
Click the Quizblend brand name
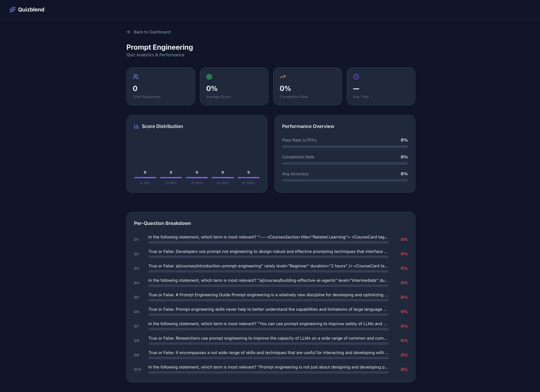tap(31, 9)
